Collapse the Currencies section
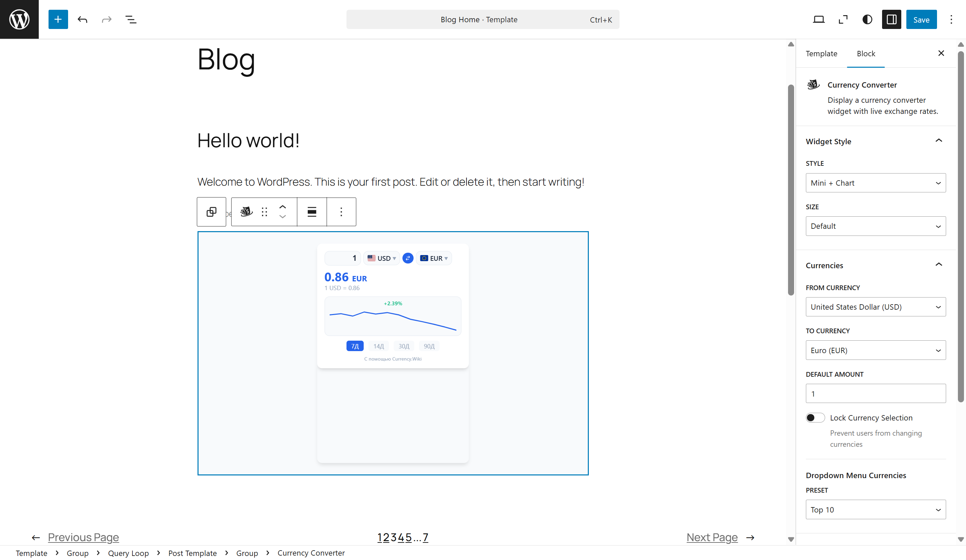The width and height of the screenshot is (966, 560). click(x=939, y=265)
